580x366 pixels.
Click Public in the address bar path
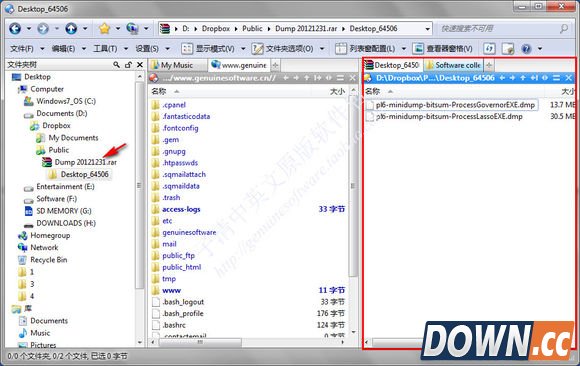click(252, 28)
